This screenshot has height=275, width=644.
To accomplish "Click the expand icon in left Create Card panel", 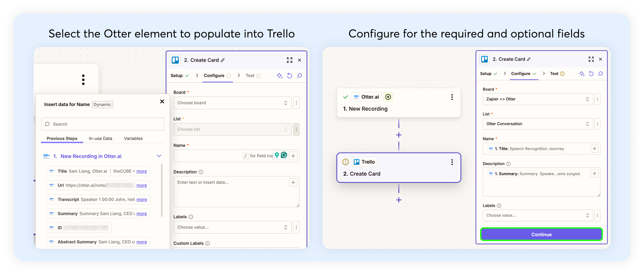I will click(290, 60).
